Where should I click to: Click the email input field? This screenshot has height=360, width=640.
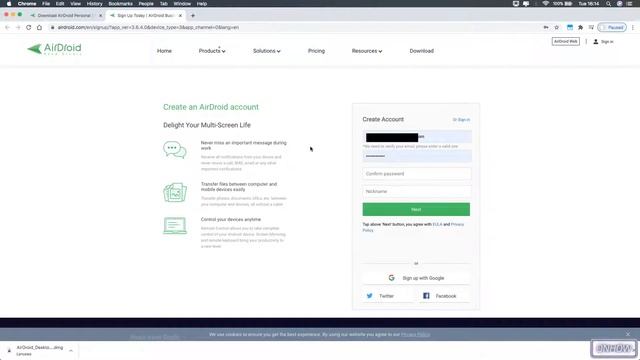click(417, 137)
